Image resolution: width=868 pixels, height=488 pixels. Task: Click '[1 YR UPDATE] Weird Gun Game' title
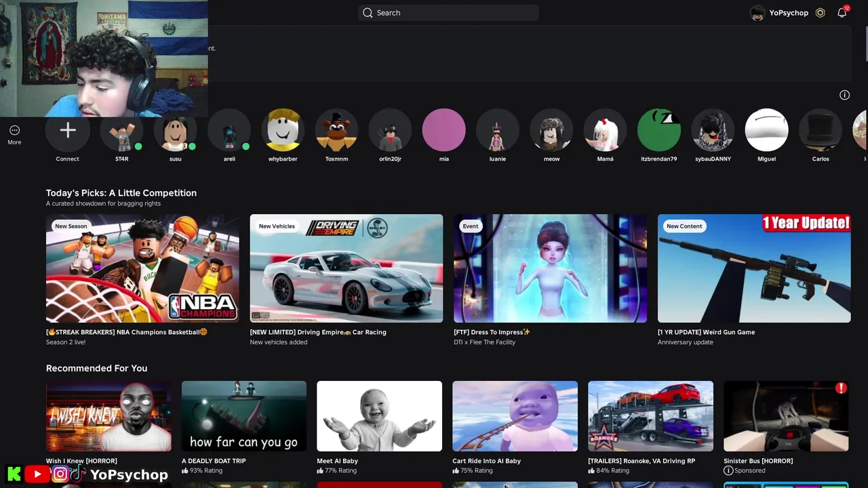coord(706,332)
